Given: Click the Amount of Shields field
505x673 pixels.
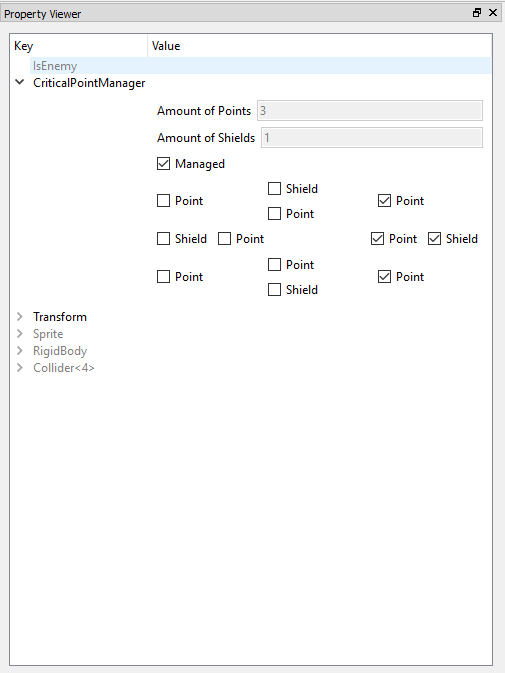Looking at the screenshot, I should 372,138.
